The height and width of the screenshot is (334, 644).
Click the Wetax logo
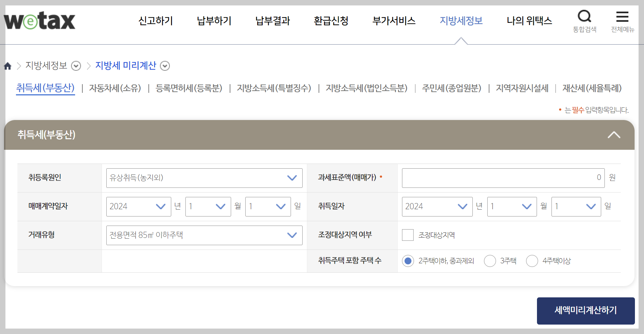pos(40,21)
